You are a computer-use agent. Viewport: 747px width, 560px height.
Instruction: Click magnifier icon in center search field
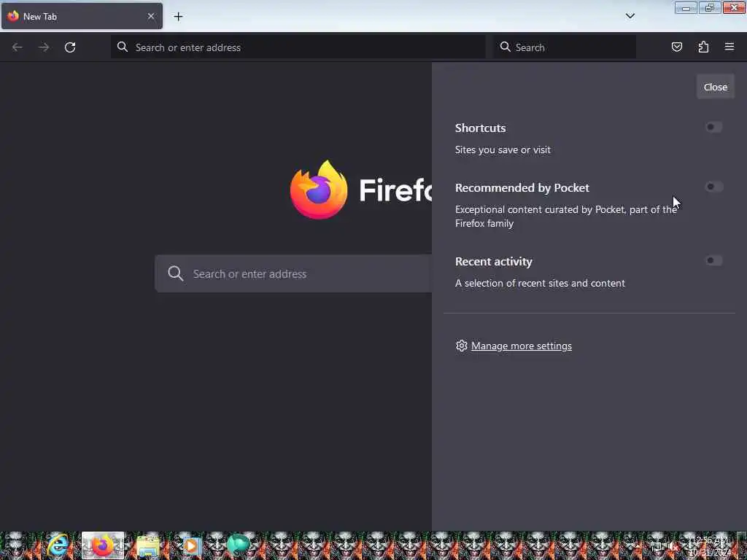click(x=175, y=273)
